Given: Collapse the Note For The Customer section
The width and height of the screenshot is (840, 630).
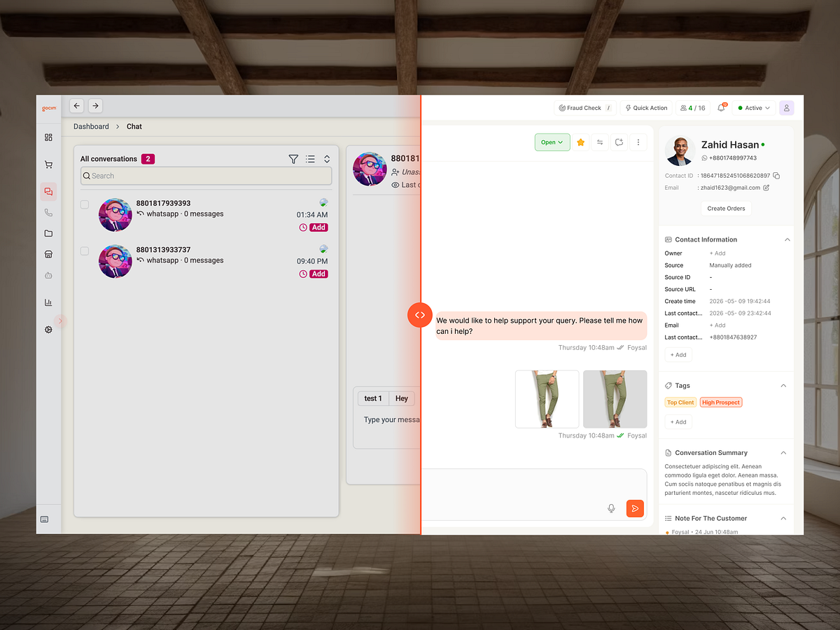Looking at the screenshot, I should click(783, 519).
